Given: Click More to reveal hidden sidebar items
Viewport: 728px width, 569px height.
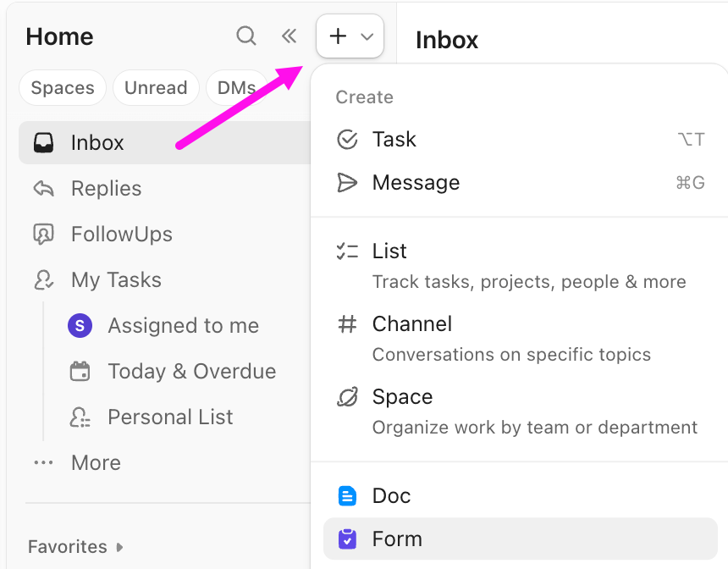Looking at the screenshot, I should 95,462.
